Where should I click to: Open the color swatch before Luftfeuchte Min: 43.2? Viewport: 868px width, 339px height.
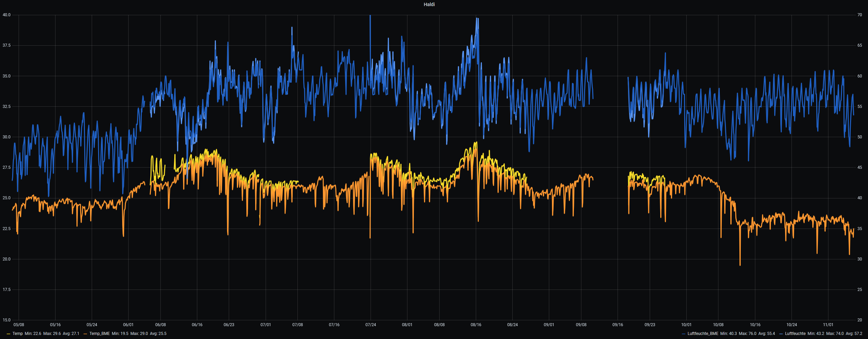tap(781, 334)
